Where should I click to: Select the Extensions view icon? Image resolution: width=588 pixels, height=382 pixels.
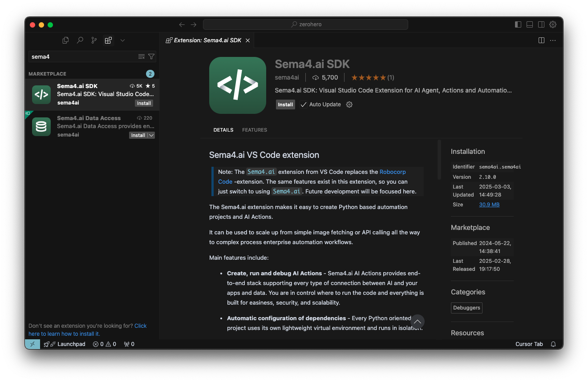(x=108, y=40)
